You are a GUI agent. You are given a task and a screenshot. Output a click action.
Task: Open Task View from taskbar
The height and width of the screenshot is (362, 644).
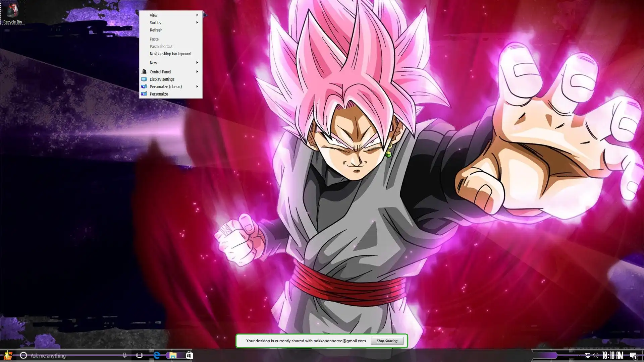140,355
